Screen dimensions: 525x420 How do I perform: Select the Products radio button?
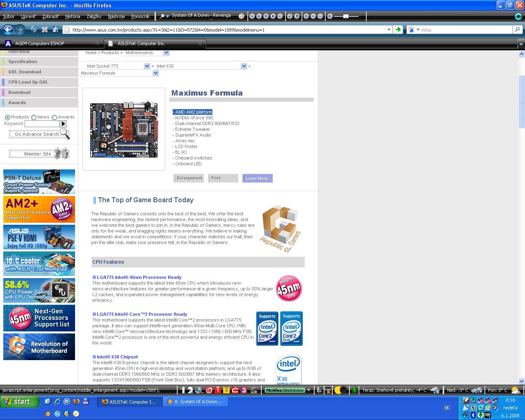point(7,117)
